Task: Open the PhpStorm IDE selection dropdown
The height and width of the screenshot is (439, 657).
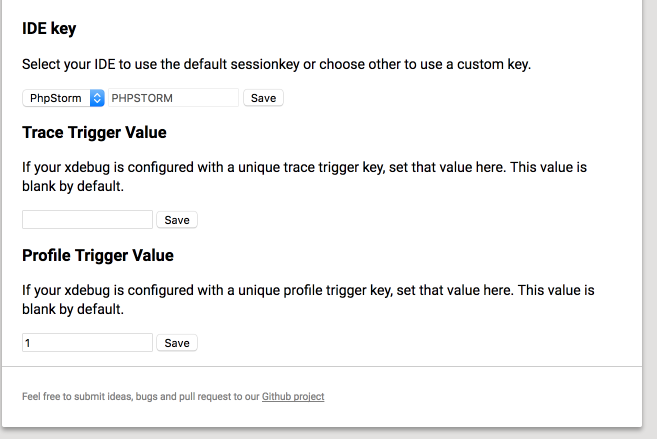Action: tap(63, 98)
